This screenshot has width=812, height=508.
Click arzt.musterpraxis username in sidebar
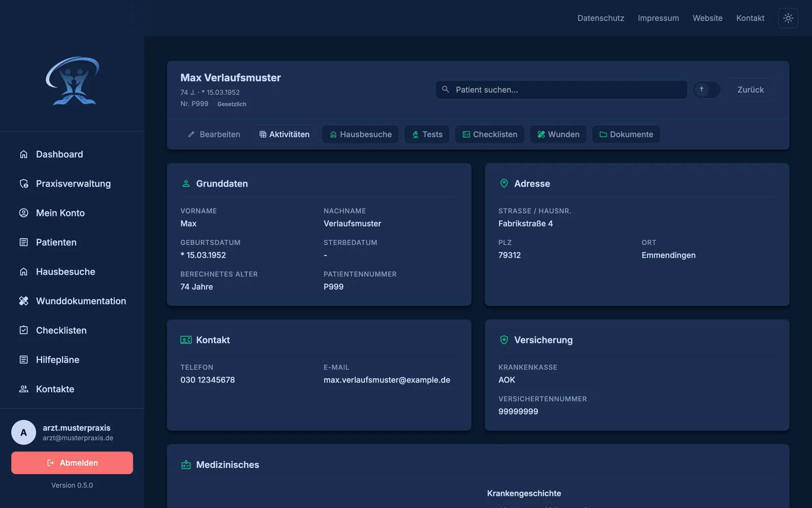click(x=77, y=428)
